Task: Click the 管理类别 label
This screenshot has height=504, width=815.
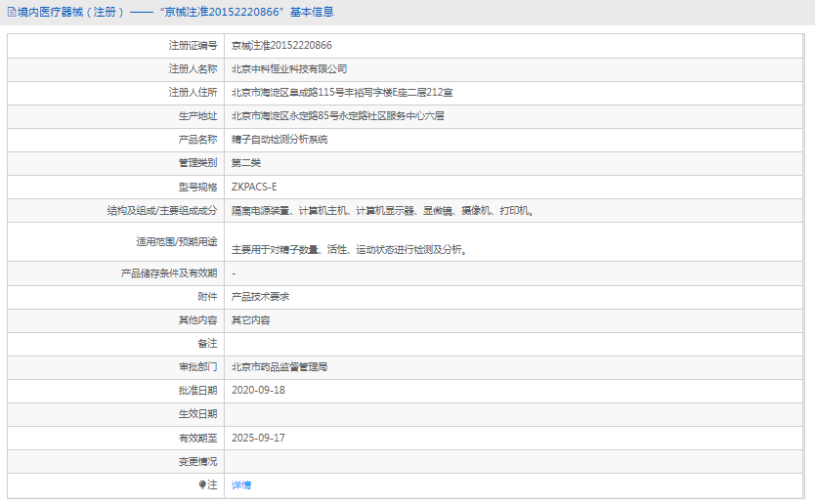Action: pos(197,163)
